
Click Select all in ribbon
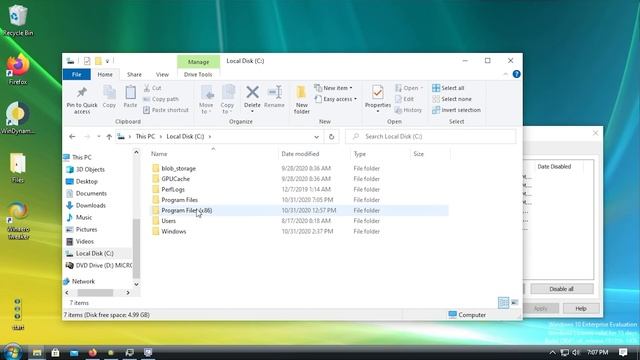(x=448, y=88)
